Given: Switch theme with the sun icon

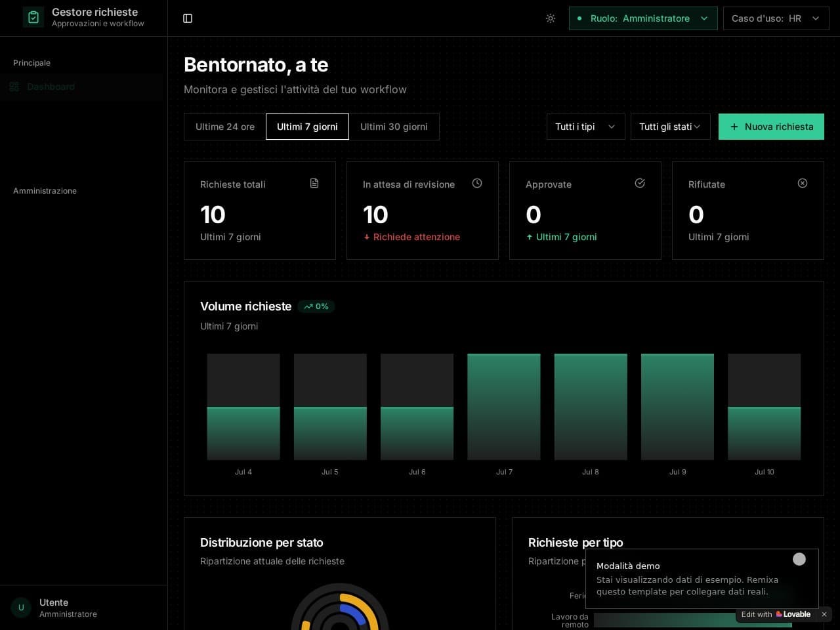Looking at the screenshot, I should [551, 18].
